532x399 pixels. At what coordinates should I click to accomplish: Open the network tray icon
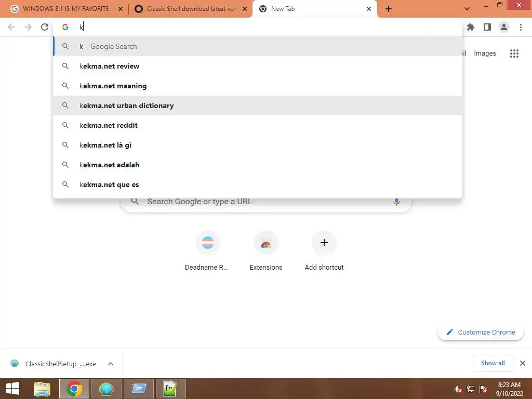pyautogui.click(x=471, y=389)
